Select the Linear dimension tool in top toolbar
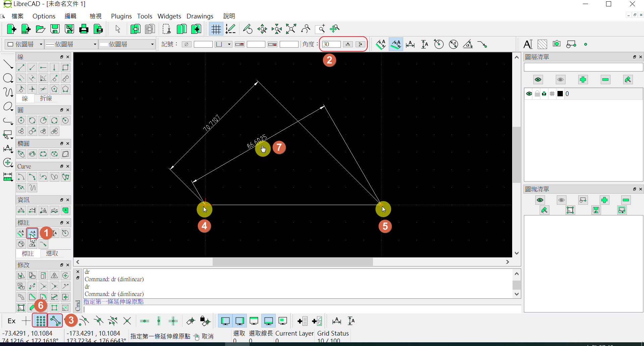This screenshot has height=346, width=644. click(x=396, y=44)
